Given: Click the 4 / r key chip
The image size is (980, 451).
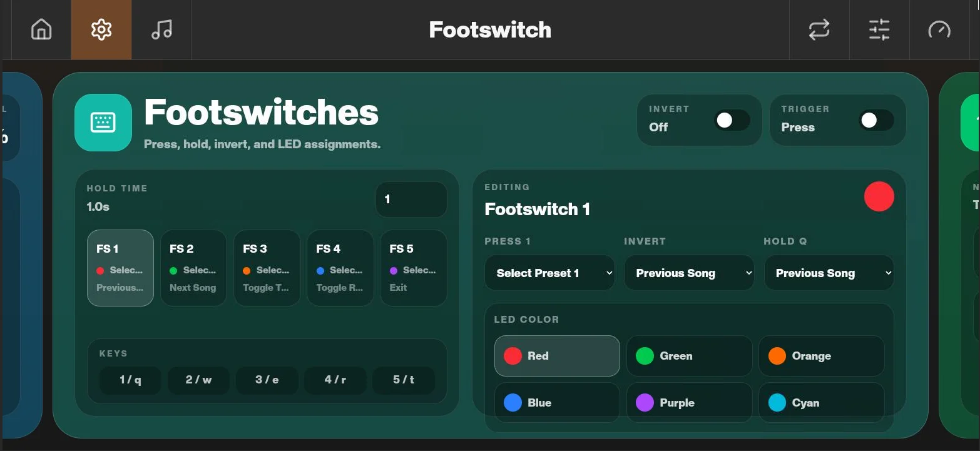Looking at the screenshot, I should tap(335, 380).
